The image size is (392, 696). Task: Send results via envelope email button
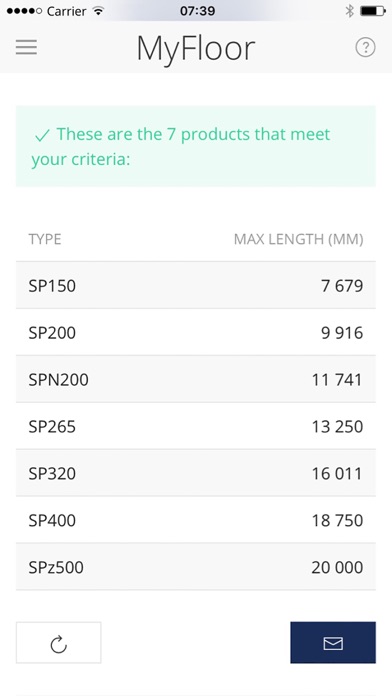pyautogui.click(x=333, y=642)
